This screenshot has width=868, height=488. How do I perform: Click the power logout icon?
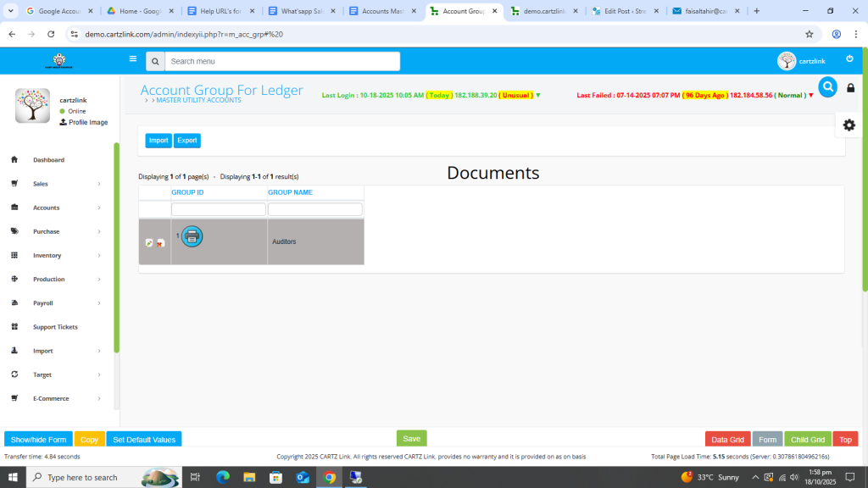point(849,59)
